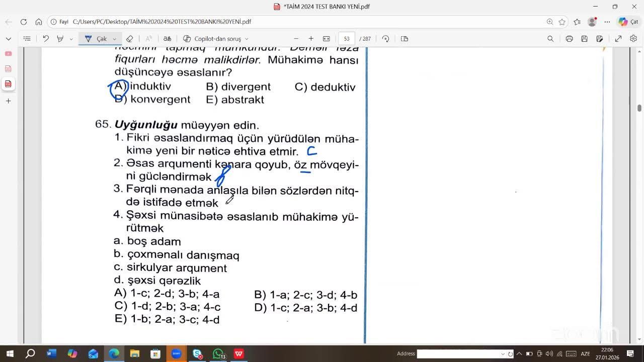The width and height of the screenshot is (644, 362).
Task: Open the Zoom app in taskbar
Action: [176, 353]
